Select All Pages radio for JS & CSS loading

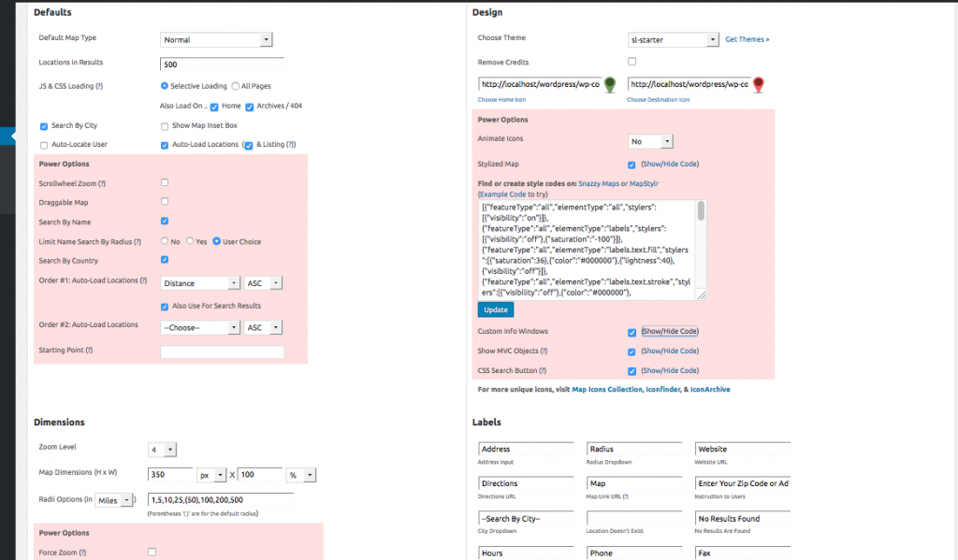click(235, 86)
